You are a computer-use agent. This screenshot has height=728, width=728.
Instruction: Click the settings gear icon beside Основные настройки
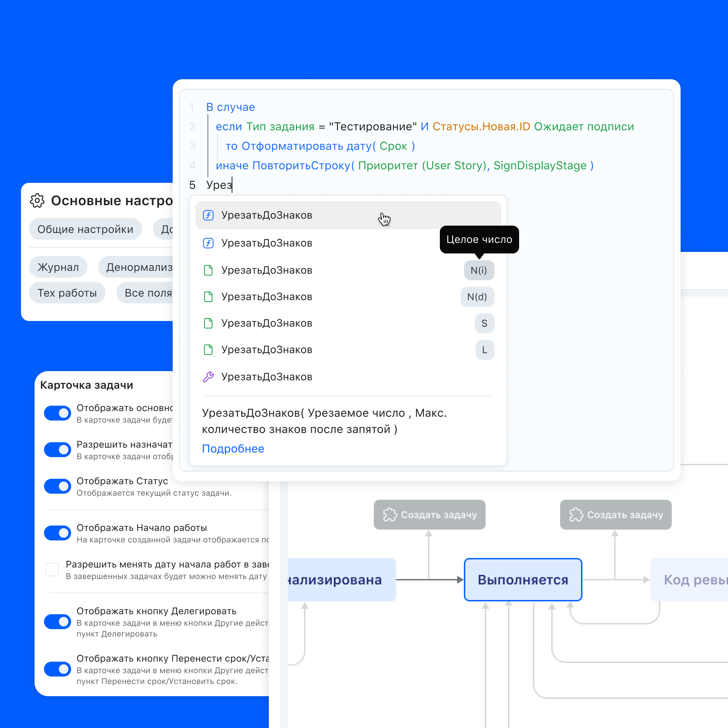(37, 200)
